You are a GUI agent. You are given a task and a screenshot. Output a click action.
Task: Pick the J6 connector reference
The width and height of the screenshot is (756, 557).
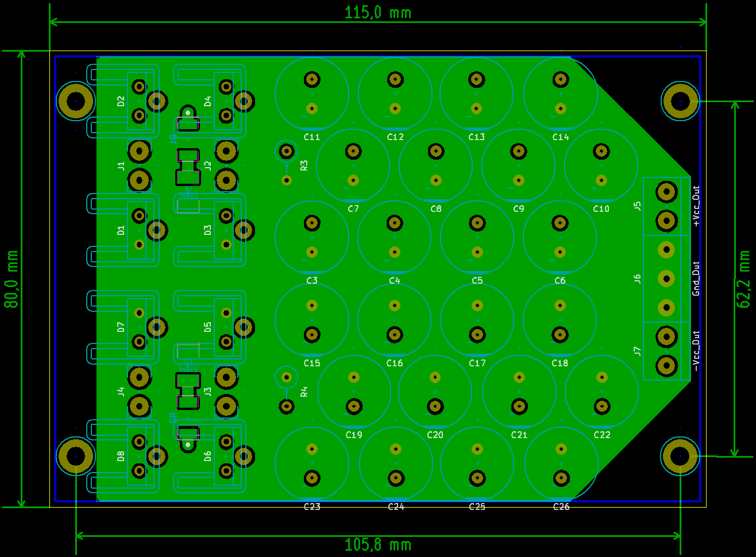637,278
